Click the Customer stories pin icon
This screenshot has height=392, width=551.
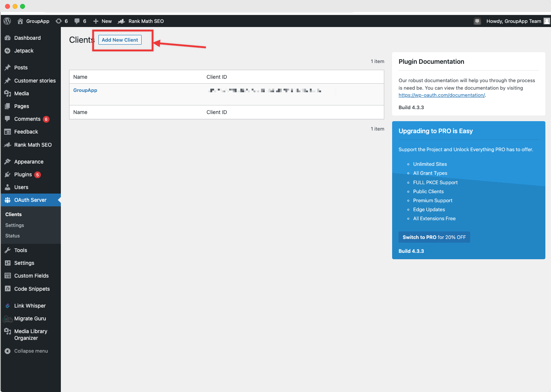(8, 81)
